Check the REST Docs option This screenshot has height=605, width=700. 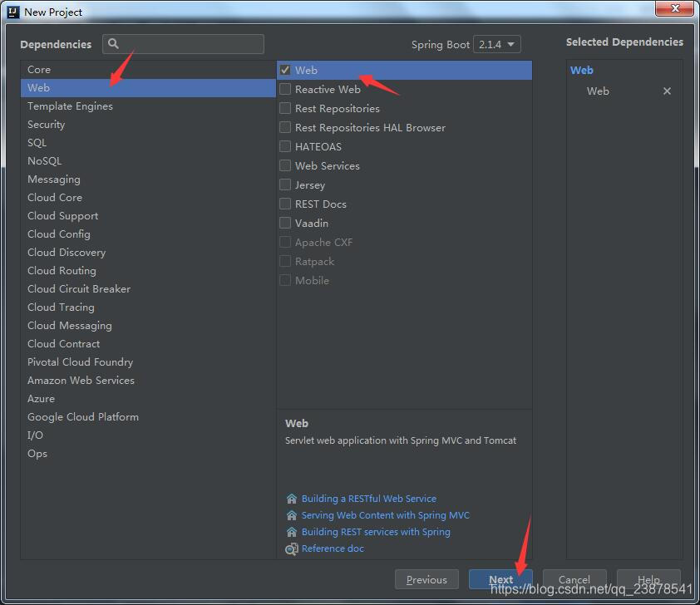(285, 204)
